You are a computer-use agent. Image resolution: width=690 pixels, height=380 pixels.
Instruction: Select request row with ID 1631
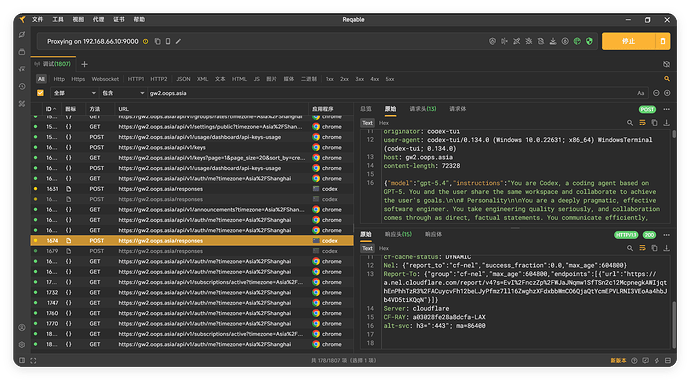tap(192, 189)
